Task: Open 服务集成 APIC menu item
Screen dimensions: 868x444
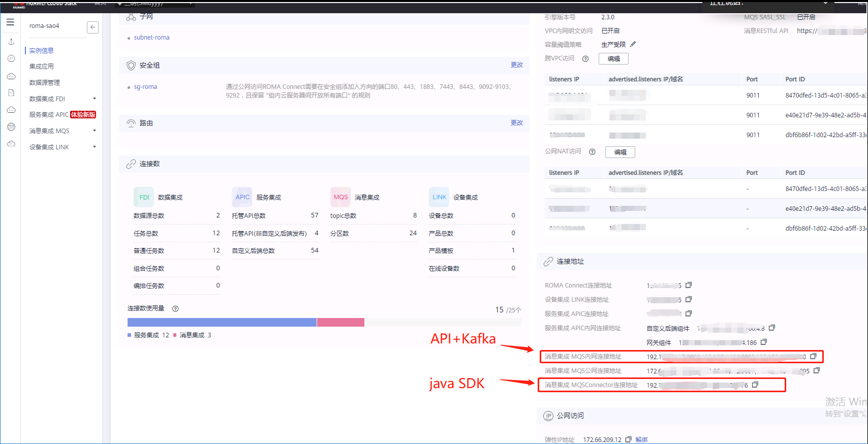Action: (48, 115)
